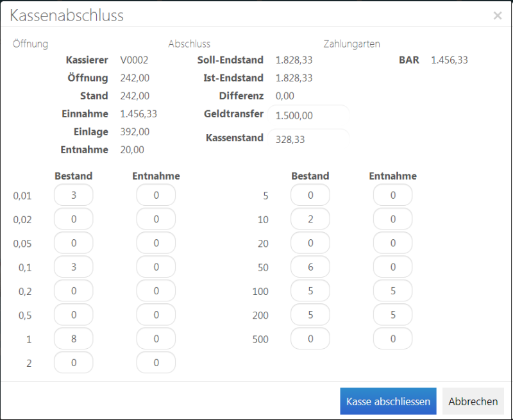The image size is (513, 420).
Task: Edit the Bestand field for 50 note
Action: pos(310,267)
